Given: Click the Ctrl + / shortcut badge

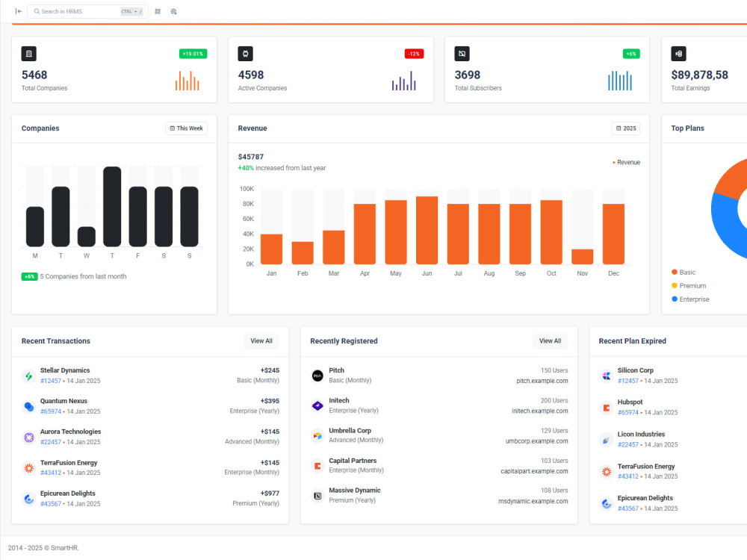Looking at the screenshot, I should pyautogui.click(x=131, y=11).
